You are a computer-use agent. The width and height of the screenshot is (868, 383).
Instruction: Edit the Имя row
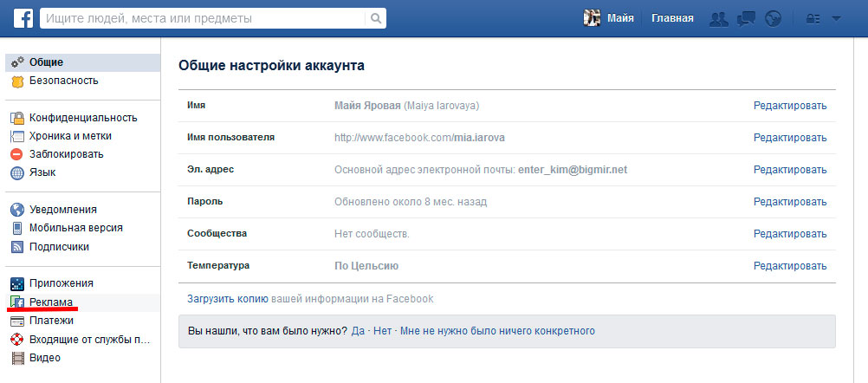pos(789,106)
